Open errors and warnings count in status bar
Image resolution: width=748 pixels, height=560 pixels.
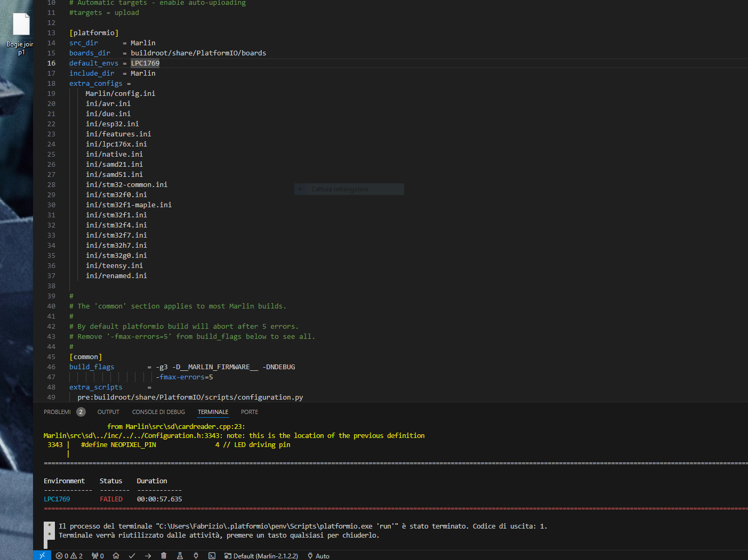point(69,556)
